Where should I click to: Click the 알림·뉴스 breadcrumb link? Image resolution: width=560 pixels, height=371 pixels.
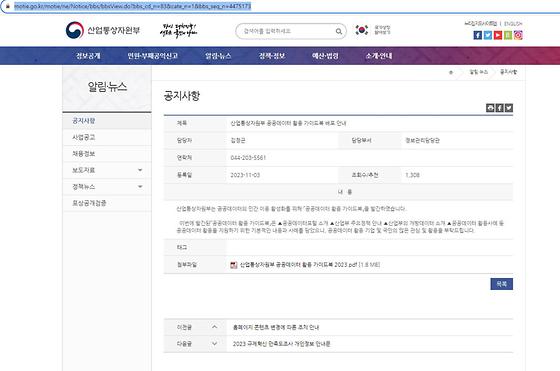click(x=479, y=72)
